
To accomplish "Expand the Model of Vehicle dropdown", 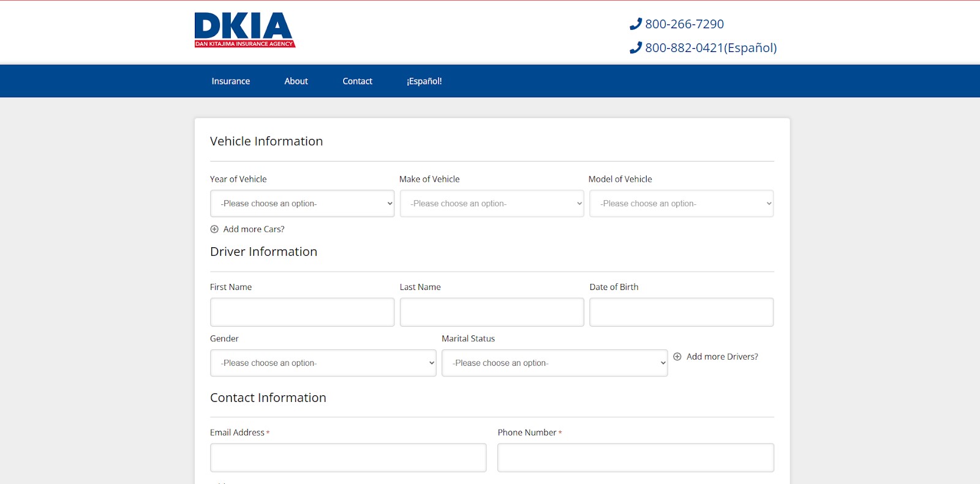I will (x=681, y=204).
